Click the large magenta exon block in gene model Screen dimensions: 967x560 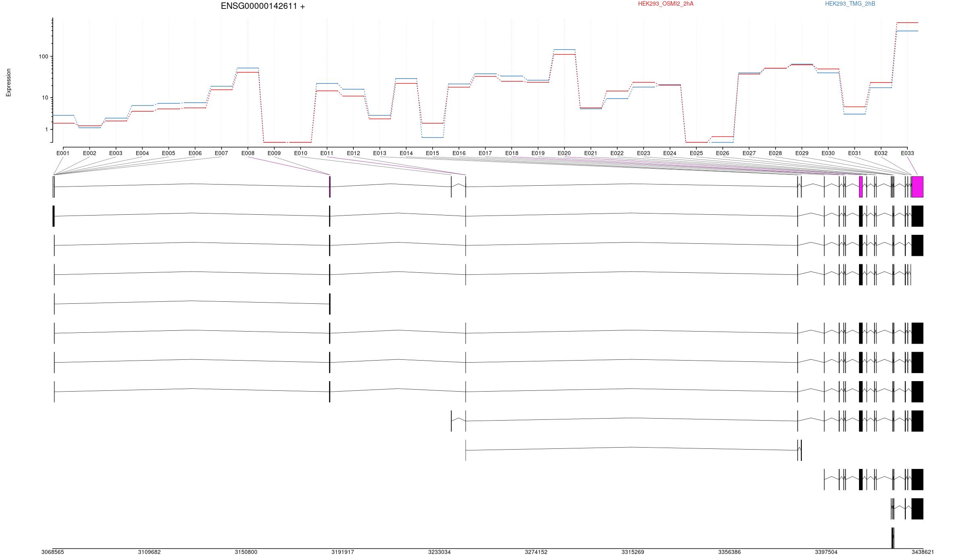pos(917,187)
